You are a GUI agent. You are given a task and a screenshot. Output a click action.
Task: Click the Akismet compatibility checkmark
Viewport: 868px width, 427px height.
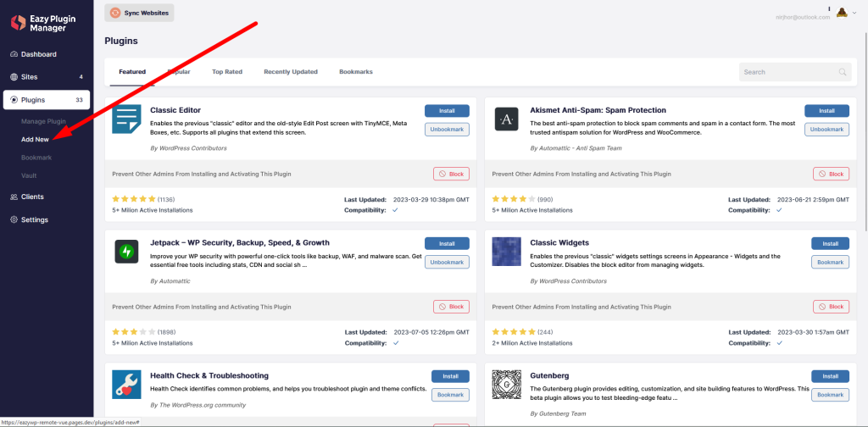click(780, 210)
